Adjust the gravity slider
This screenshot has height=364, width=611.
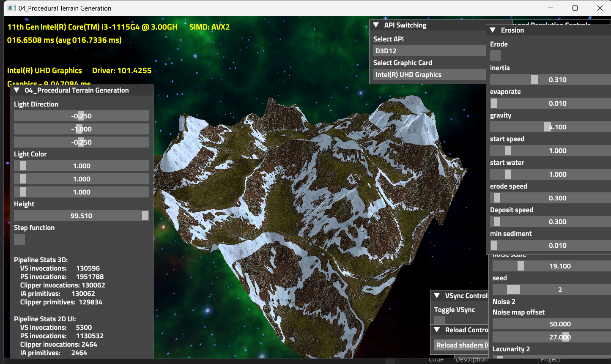550,127
